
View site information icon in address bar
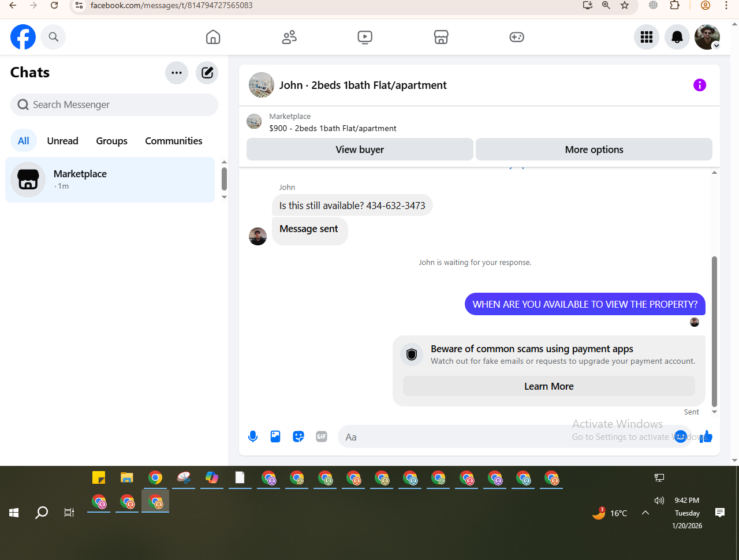pyautogui.click(x=79, y=5)
